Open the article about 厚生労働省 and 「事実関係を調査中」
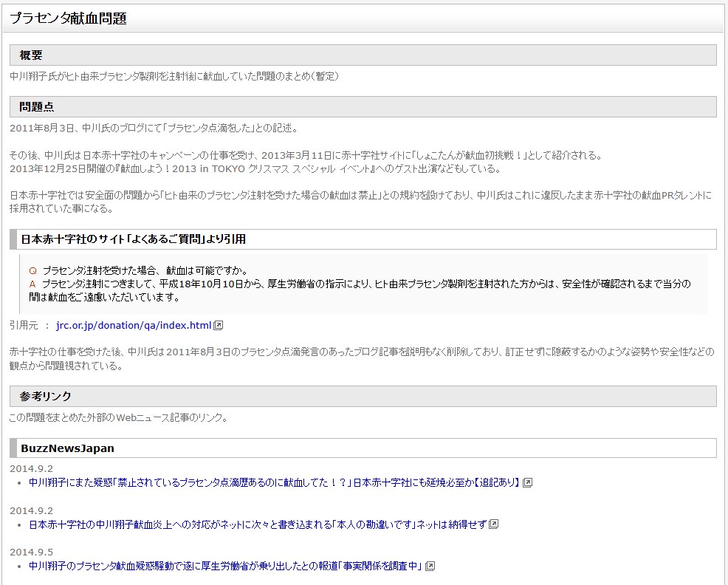This screenshot has width=728, height=585. coord(225,567)
